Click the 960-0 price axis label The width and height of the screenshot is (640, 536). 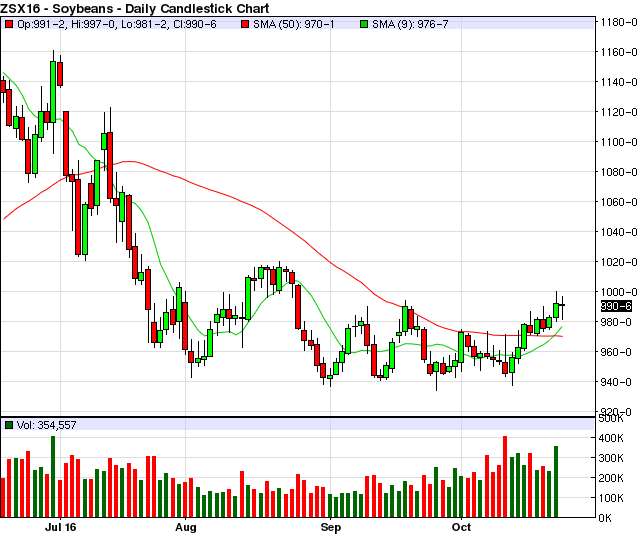(x=618, y=352)
